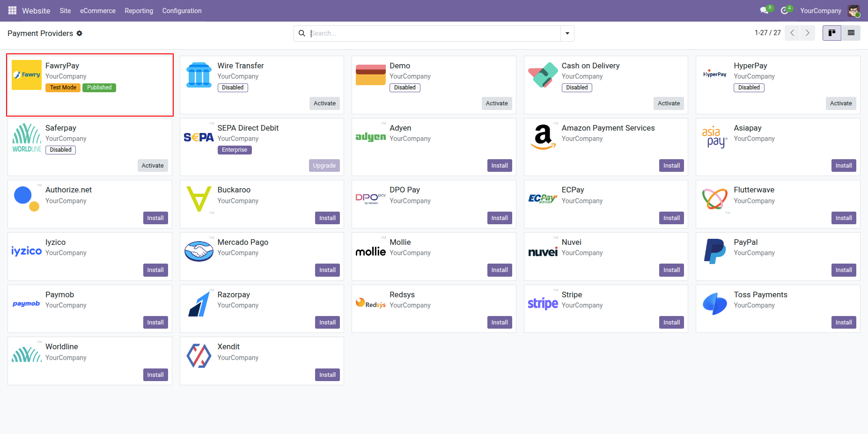Open the Site menu
This screenshot has height=434, width=868.
(x=65, y=11)
